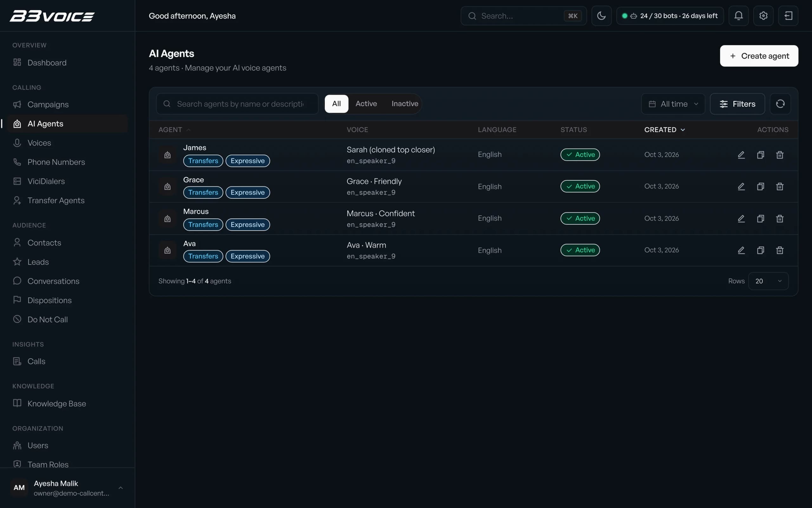Sort by Agent column header
Screen dimensions: 812x508
point(174,130)
